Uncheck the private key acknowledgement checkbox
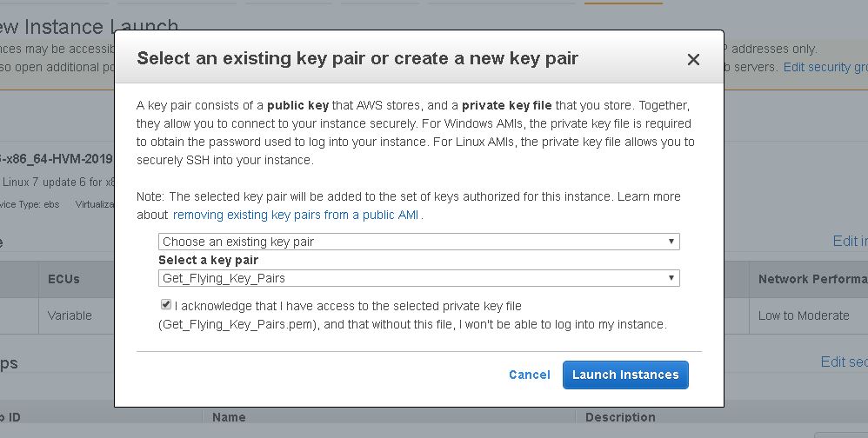Viewport: 868px width, 438px height. (166, 305)
